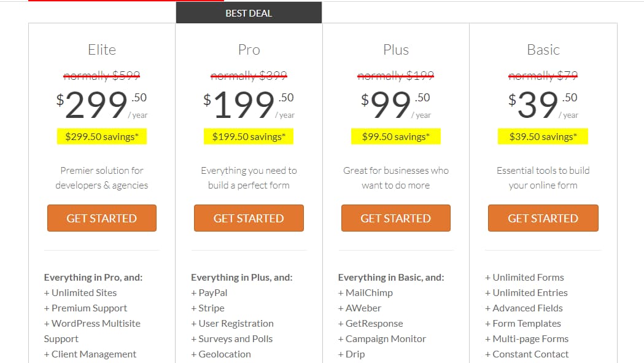The width and height of the screenshot is (644, 363).
Task: Select WordPress Multisite Support under Elite
Action: pos(92,330)
